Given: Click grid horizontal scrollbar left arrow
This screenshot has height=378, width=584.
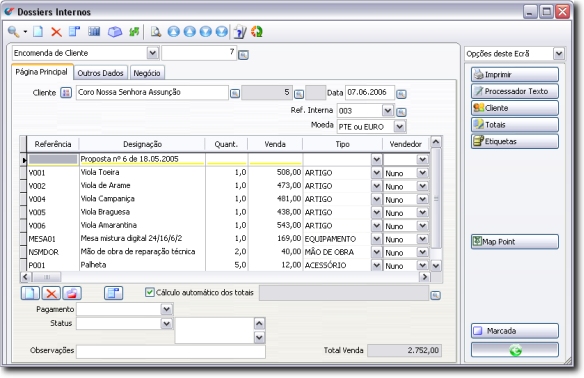Looking at the screenshot, I should click(x=25, y=277).
